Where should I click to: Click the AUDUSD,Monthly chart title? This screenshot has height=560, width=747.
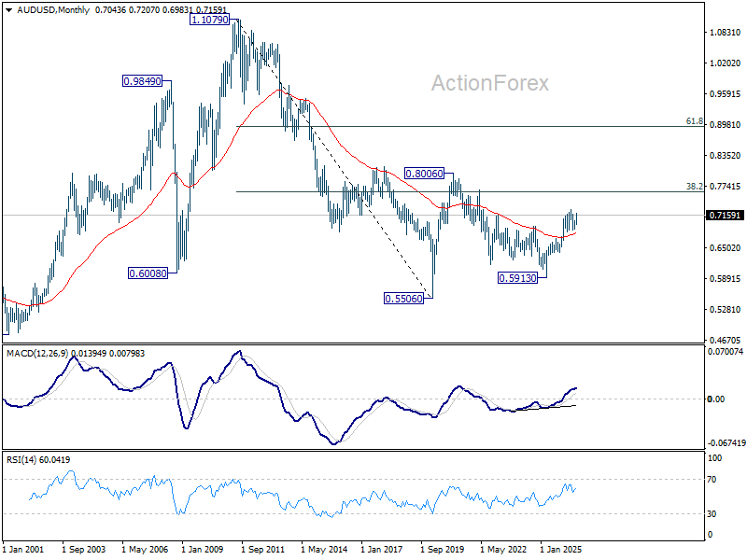(53, 9)
